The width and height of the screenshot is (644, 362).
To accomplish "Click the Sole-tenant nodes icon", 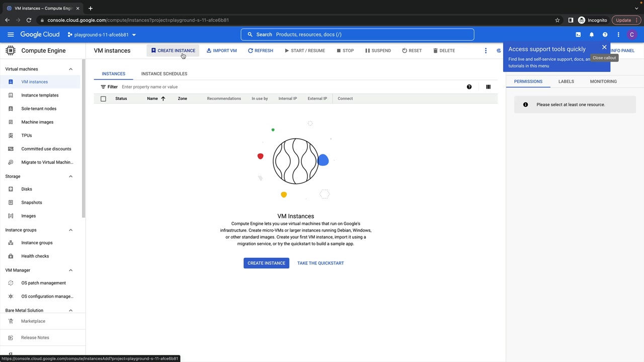I will coord(11,109).
